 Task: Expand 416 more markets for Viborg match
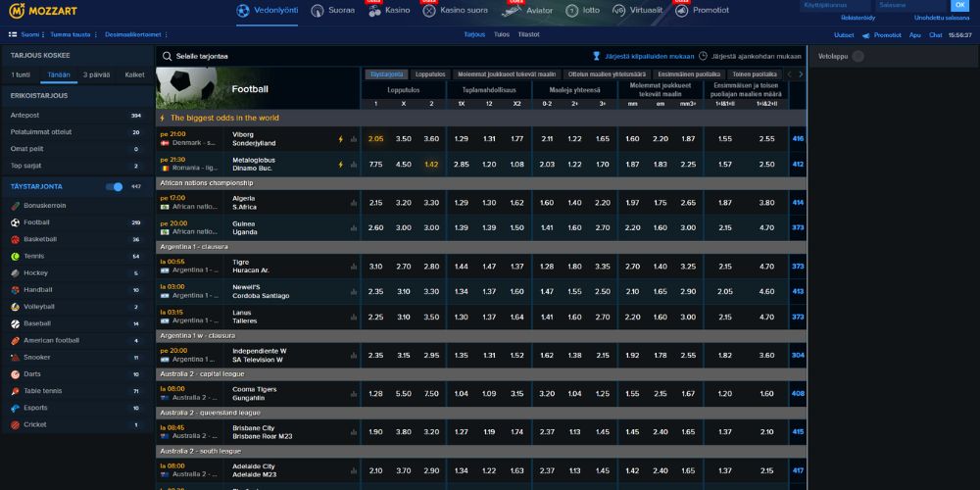(x=798, y=139)
